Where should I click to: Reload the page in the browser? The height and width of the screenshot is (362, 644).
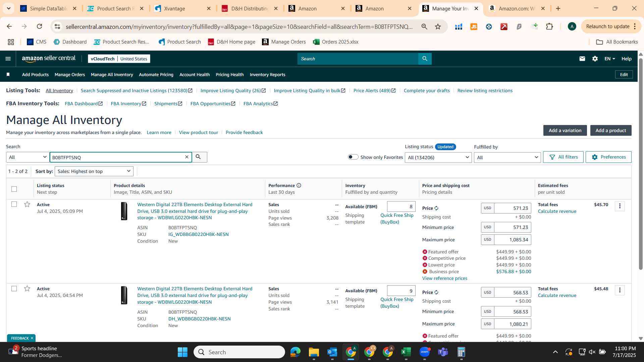[x=39, y=26]
